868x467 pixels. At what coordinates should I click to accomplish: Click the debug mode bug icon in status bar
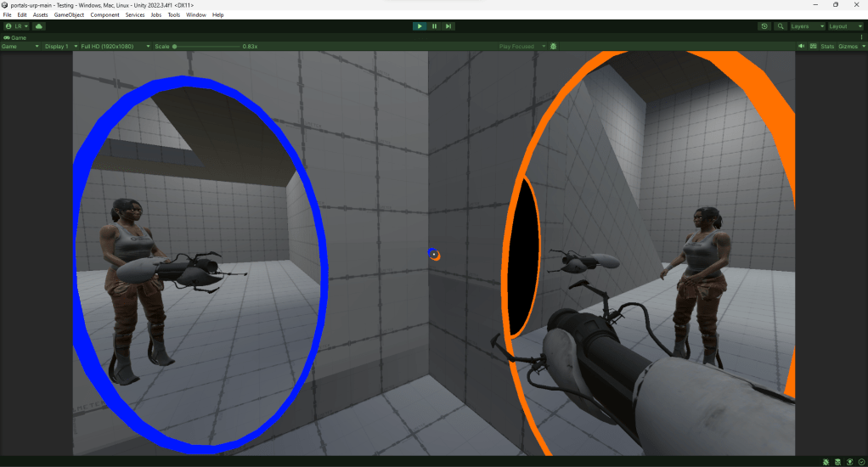[x=826, y=461]
